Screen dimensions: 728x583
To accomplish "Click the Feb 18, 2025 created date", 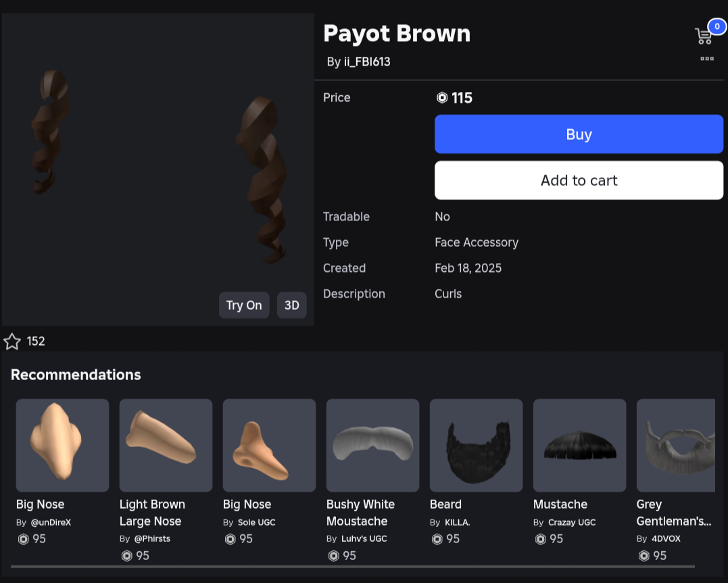I will coord(468,268).
